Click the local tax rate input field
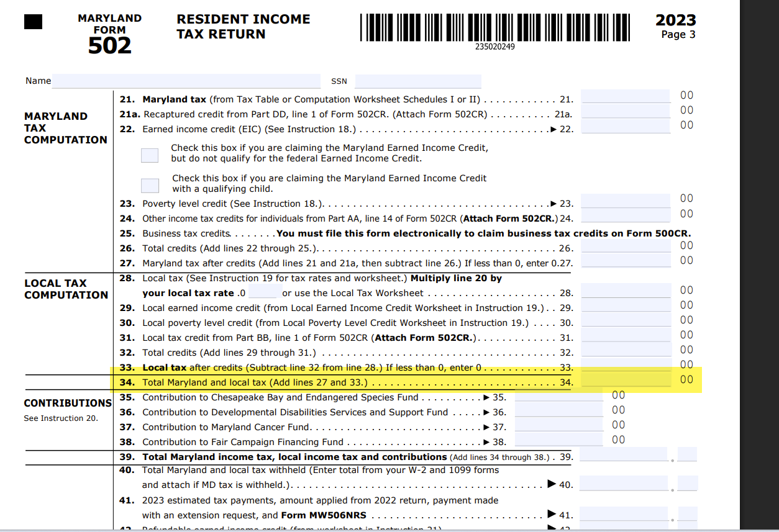This screenshot has width=779, height=532. point(263,292)
